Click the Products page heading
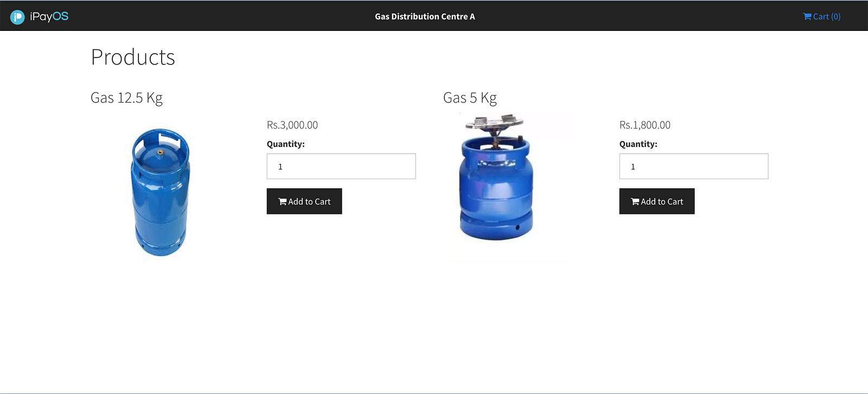This screenshot has width=868, height=394. (133, 57)
